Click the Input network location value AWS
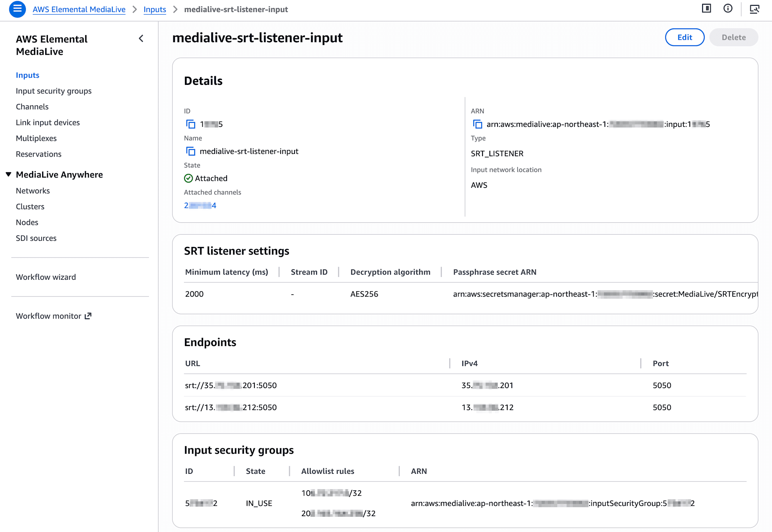The height and width of the screenshot is (532, 772). click(479, 185)
